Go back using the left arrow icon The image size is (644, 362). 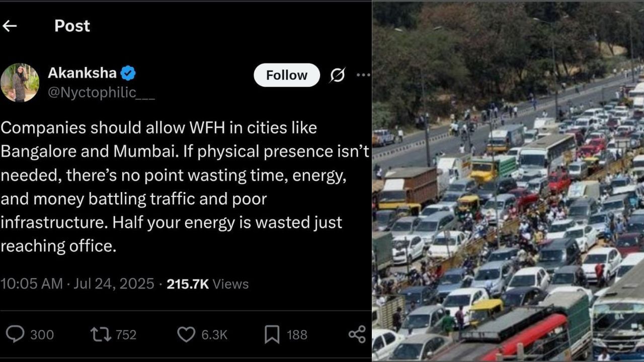coord(10,26)
